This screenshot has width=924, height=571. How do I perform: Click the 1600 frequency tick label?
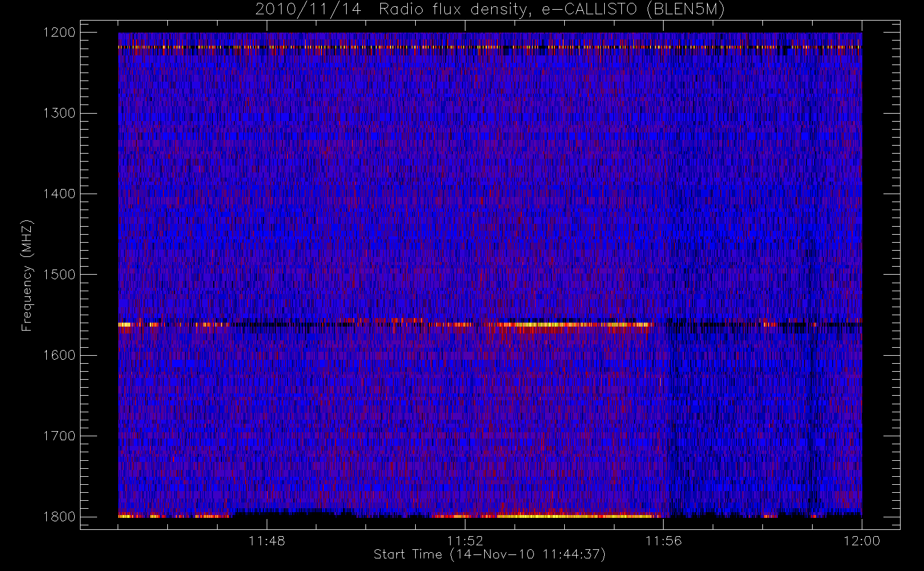(59, 355)
